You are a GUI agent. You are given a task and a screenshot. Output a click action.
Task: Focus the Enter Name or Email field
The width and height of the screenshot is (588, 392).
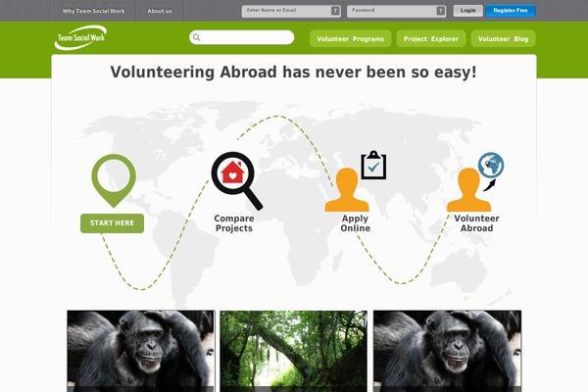coord(291,11)
